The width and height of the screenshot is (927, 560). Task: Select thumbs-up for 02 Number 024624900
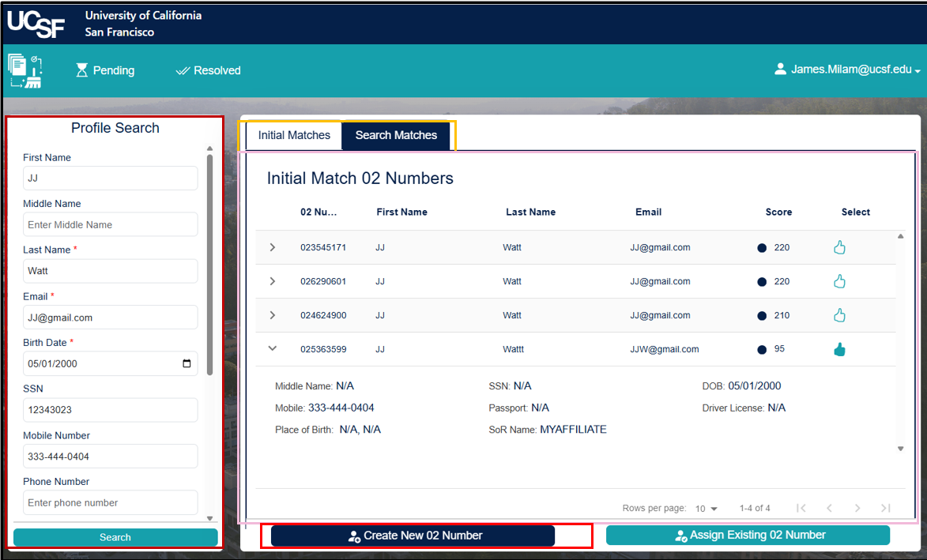coord(839,314)
